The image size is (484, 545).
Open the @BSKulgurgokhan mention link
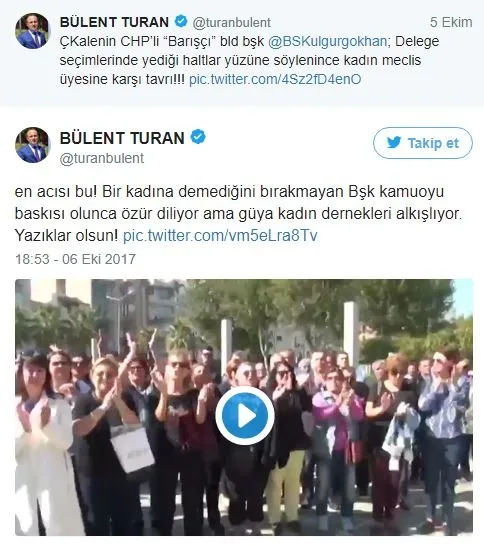coord(327,41)
